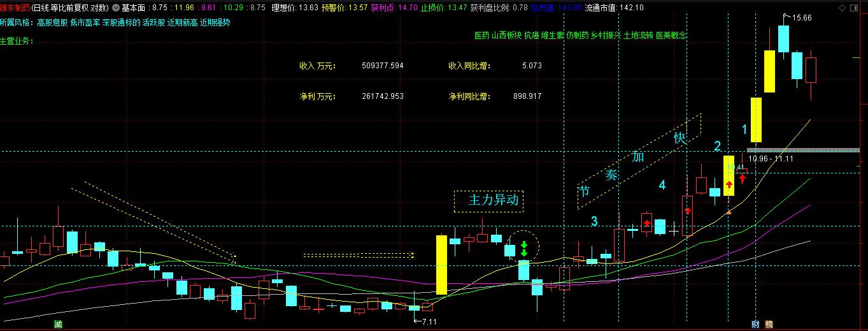Click the 医药 concept tag
The height and width of the screenshot is (331, 868).
click(482, 36)
